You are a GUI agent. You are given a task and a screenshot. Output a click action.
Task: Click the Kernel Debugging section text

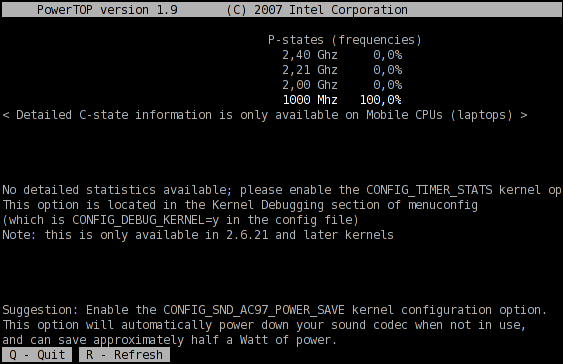pos(296,205)
